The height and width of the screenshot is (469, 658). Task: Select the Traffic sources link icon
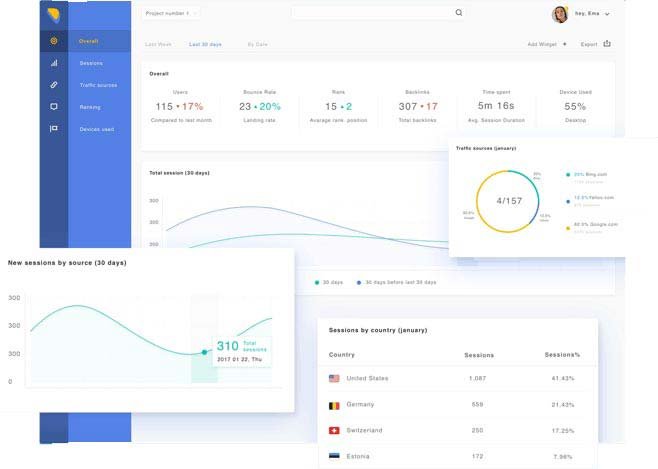(53, 85)
